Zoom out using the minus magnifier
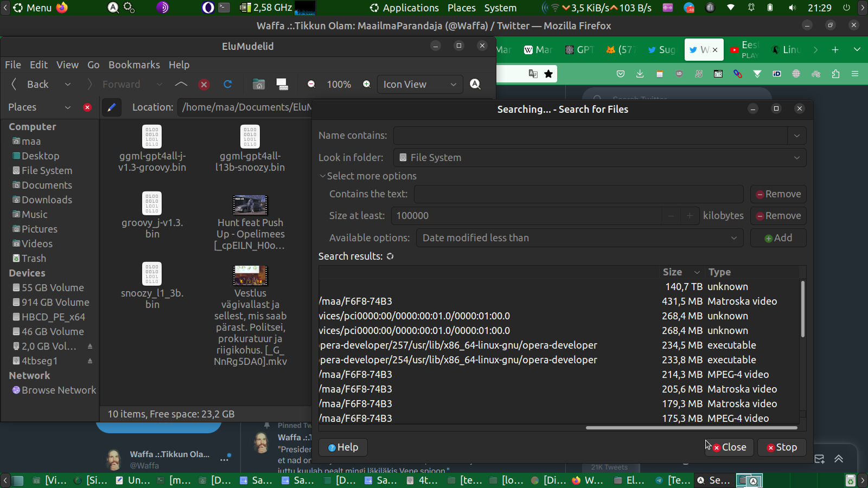 click(311, 84)
